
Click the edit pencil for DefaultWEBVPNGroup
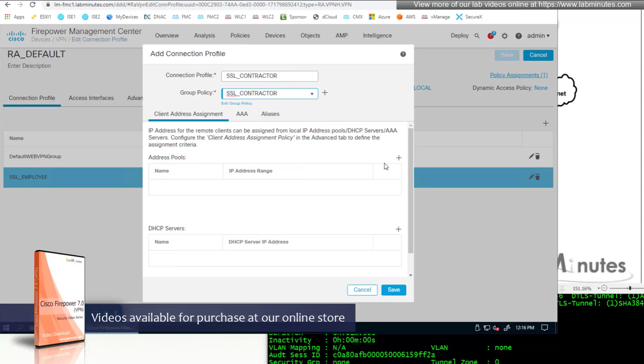(531, 156)
